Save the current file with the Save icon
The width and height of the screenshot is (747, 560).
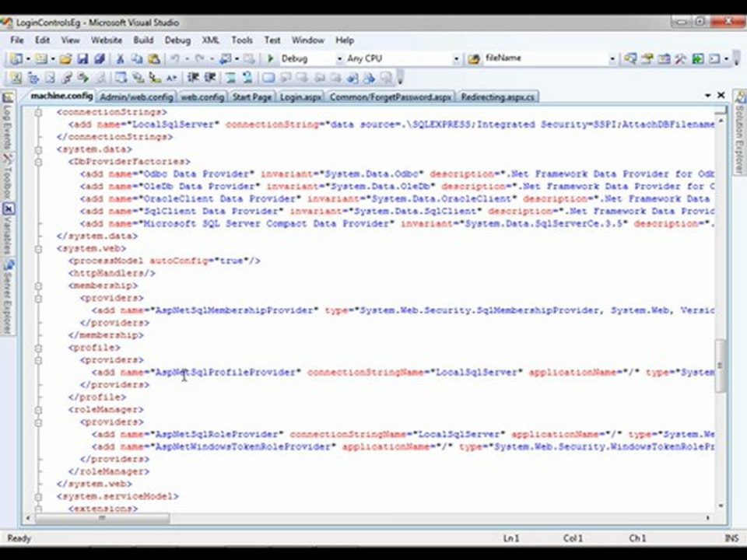coord(82,58)
